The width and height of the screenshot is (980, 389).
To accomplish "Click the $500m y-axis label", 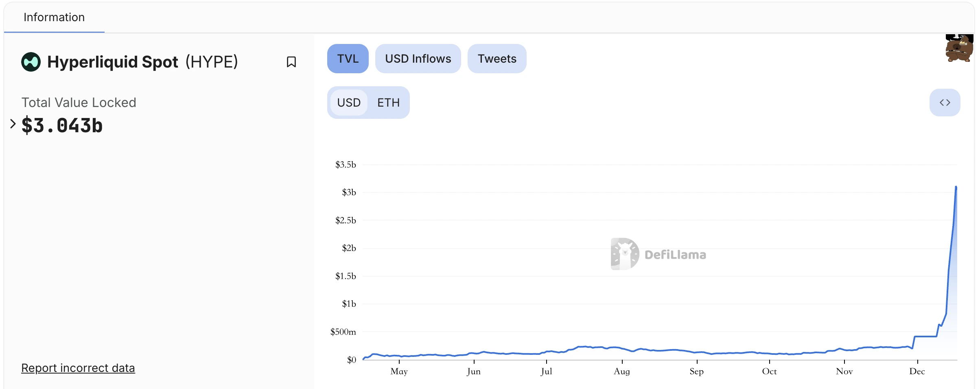I will tap(343, 332).
